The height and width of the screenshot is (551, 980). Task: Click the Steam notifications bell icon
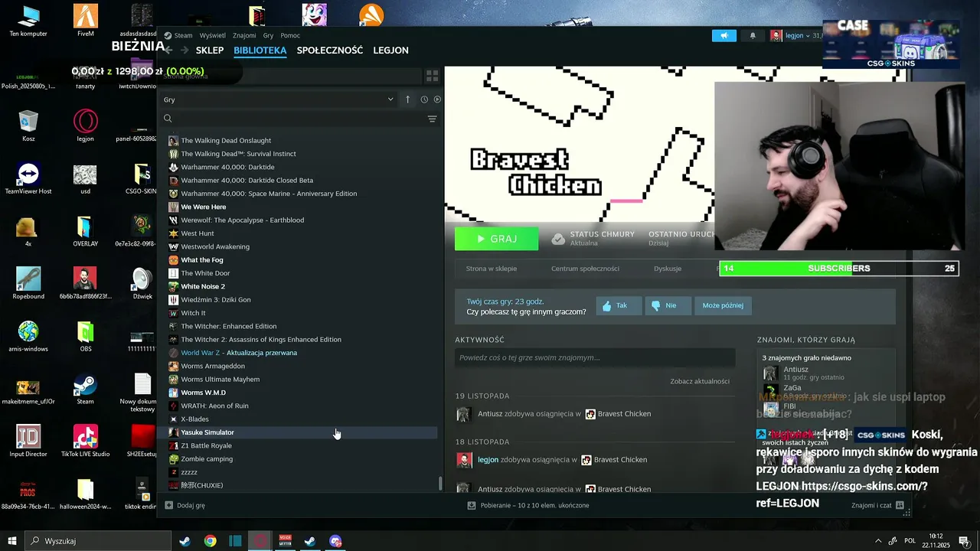[x=753, y=35]
